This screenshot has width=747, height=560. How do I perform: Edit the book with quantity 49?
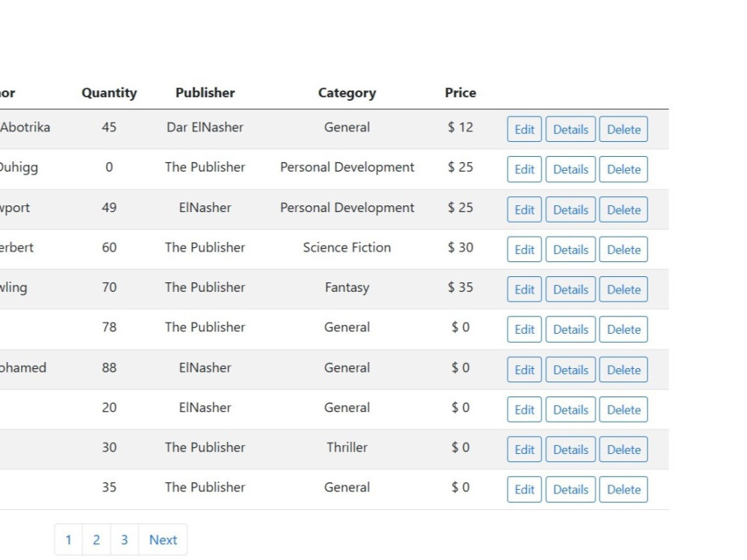(x=524, y=210)
